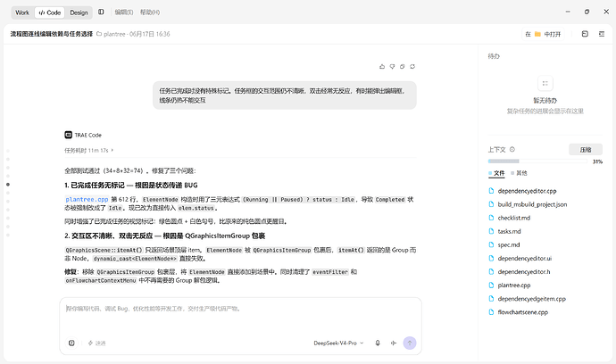This screenshot has height=364, width=616.
Task: Open the plantree.cpp link in response
Action: (x=87, y=200)
